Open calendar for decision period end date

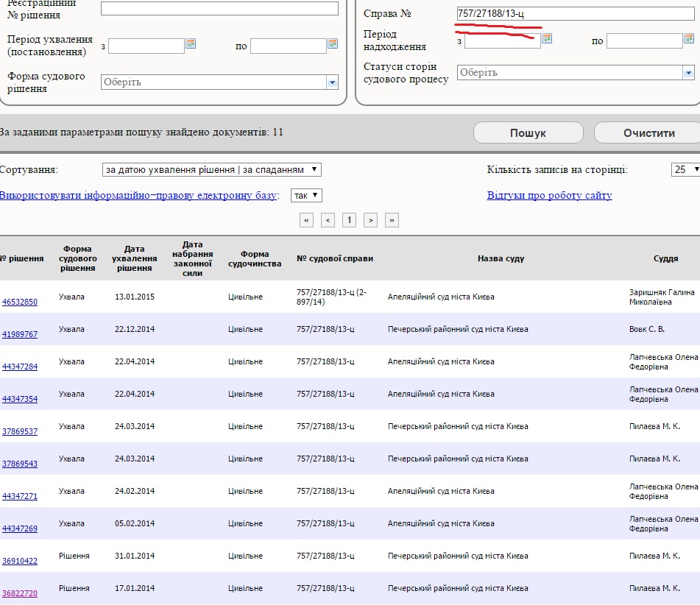click(x=333, y=44)
